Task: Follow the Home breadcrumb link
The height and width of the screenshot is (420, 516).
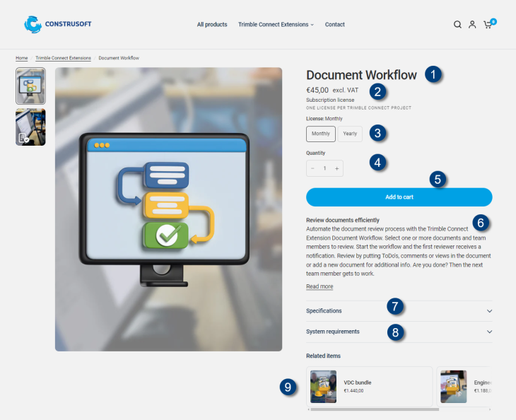Action: (22, 58)
